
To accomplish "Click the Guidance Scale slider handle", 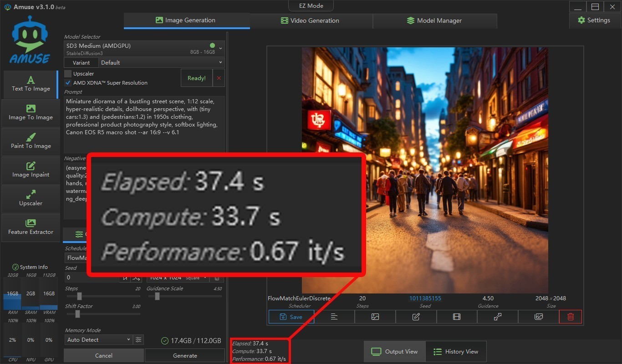I will pyautogui.click(x=157, y=296).
